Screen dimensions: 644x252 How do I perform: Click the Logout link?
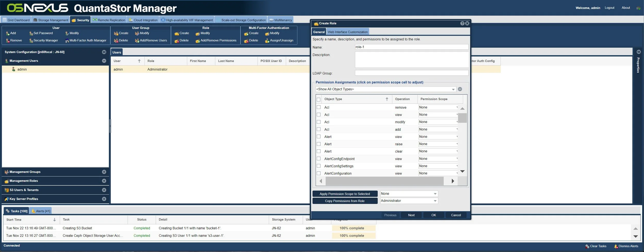609,8
